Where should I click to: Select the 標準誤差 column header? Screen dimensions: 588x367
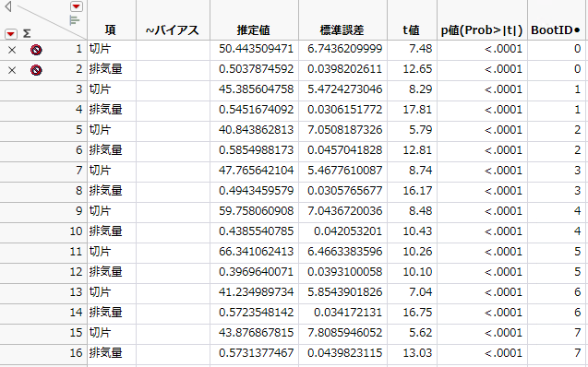click(x=342, y=30)
